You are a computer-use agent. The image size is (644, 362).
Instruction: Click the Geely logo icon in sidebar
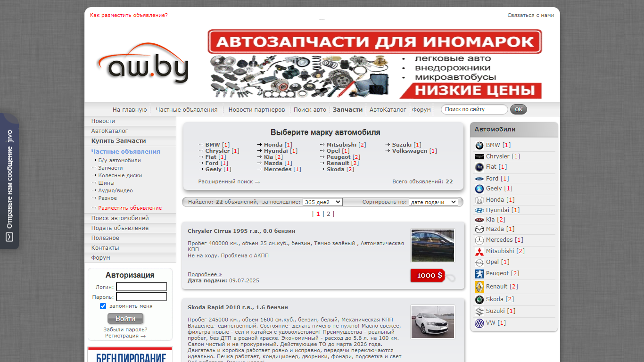tap(479, 189)
